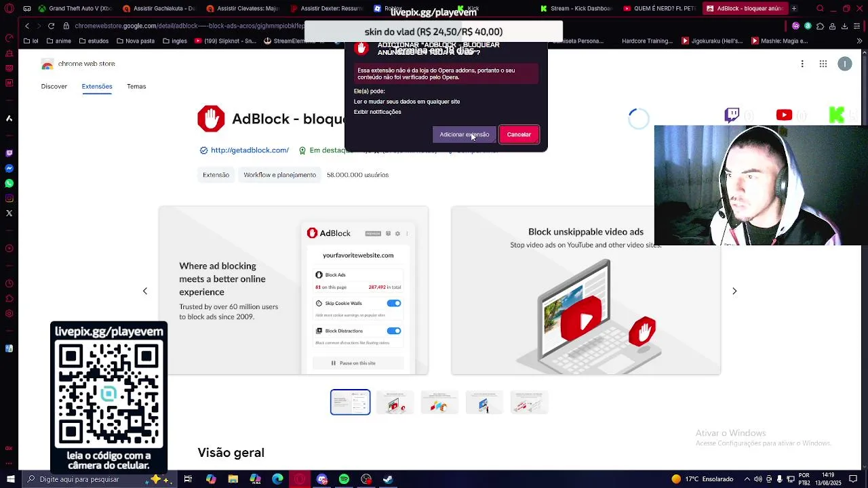The image size is (868, 488).
Task: Open WhatsApp in the Opera sidebar
Action: click(x=9, y=183)
